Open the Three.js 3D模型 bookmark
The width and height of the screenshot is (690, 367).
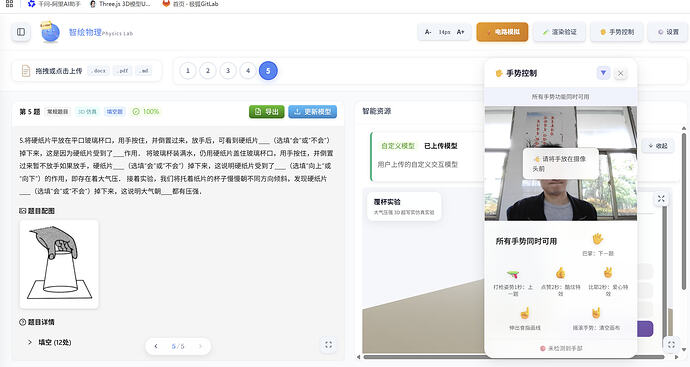(x=120, y=4)
